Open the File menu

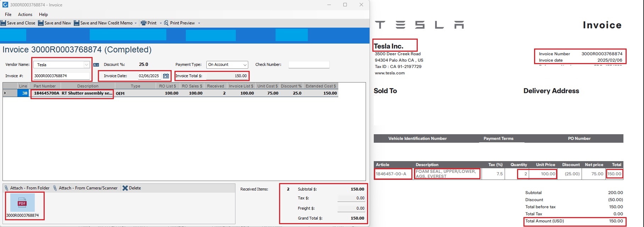(8, 15)
